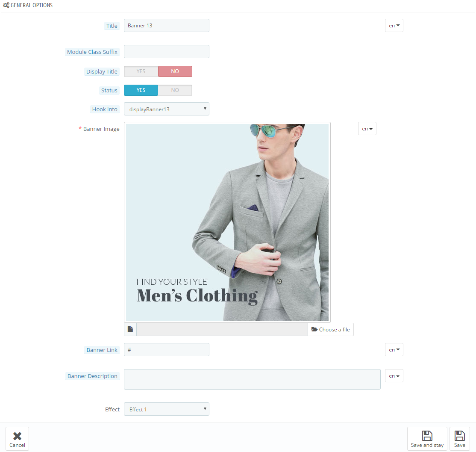Viewport: 476px width, 452px height.
Task: Click the file icon beside upload field
Action: [x=130, y=329]
